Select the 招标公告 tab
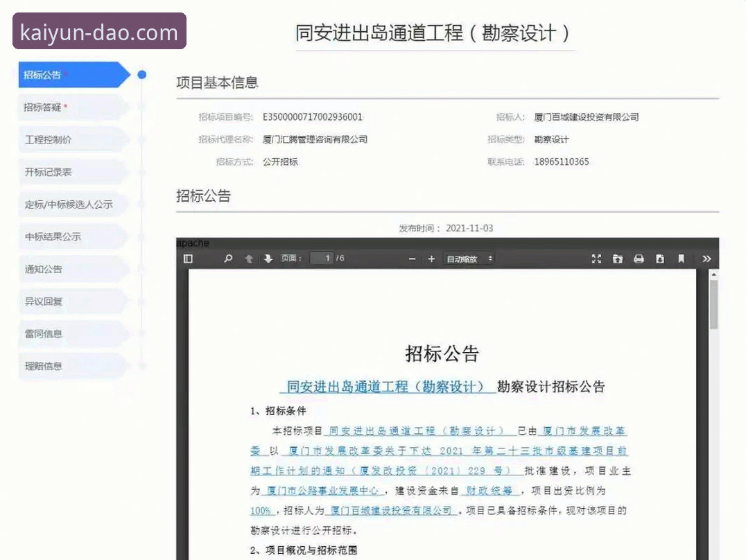746x560 pixels. pyautogui.click(x=74, y=75)
